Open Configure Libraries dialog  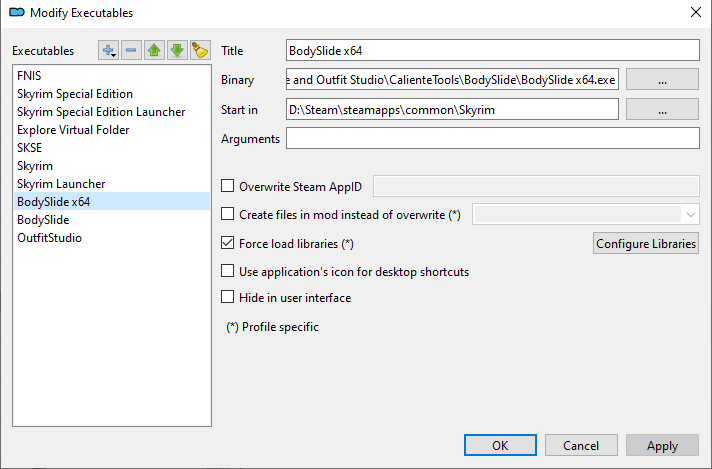pos(646,243)
